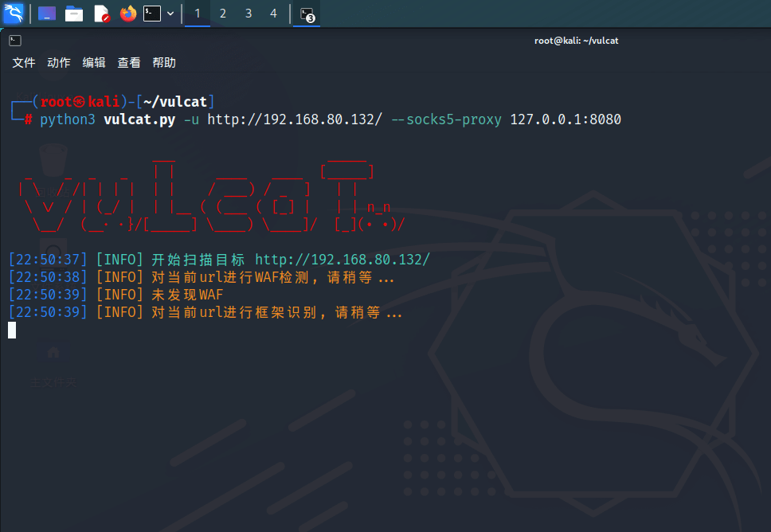
Task: Switch to workspace 2
Action: click(223, 14)
